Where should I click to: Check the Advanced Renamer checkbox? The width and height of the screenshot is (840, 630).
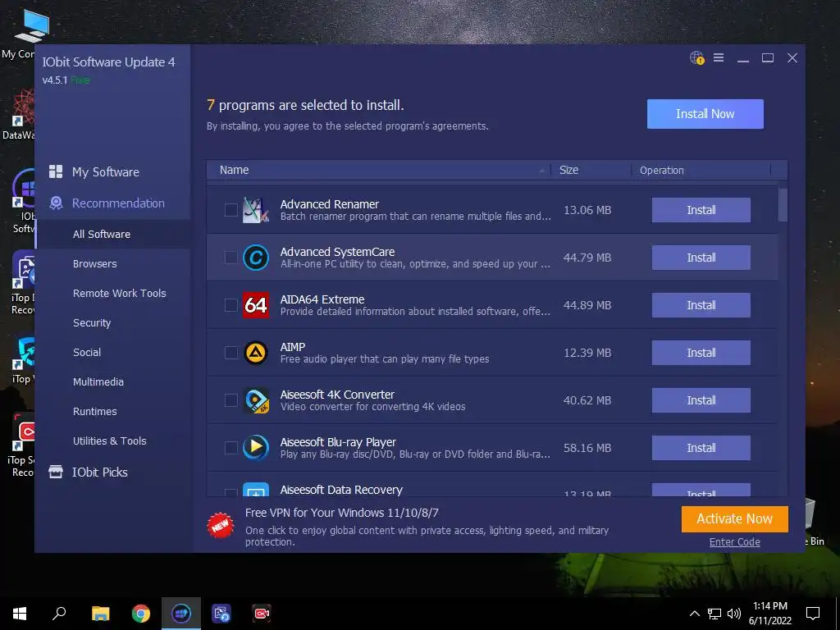231,210
